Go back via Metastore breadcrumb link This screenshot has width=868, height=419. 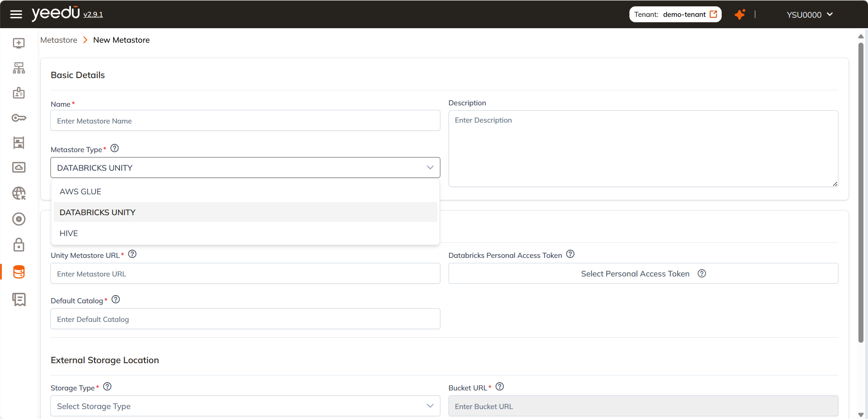pos(59,40)
